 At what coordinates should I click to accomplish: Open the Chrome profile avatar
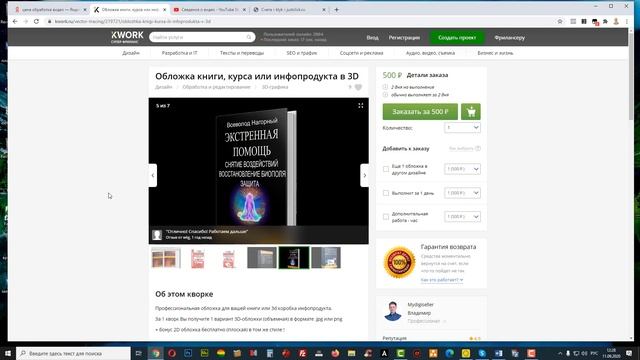click(x=616, y=21)
